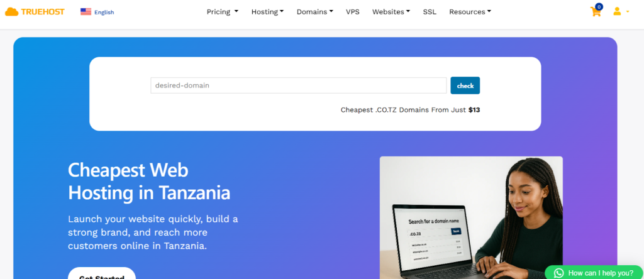
Task: Click the user account icon
Action: [x=617, y=11]
